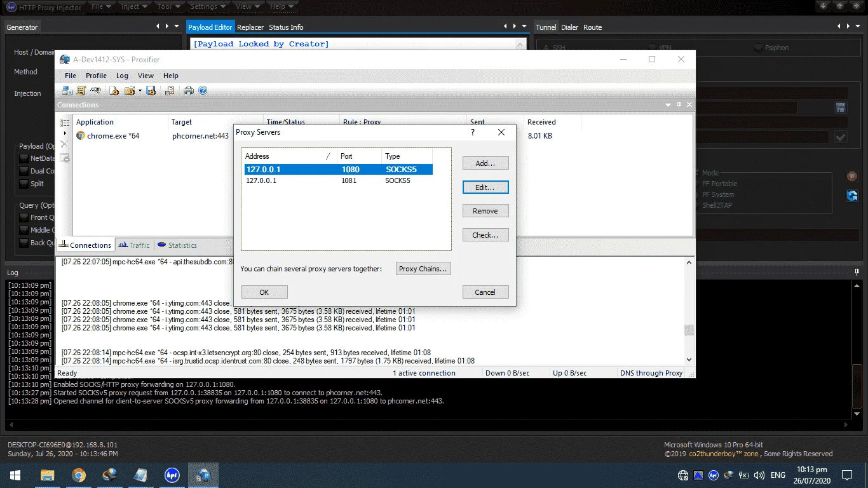Click the Check... button in Proxy Servers
This screenshot has width=868, height=488.
(485, 235)
